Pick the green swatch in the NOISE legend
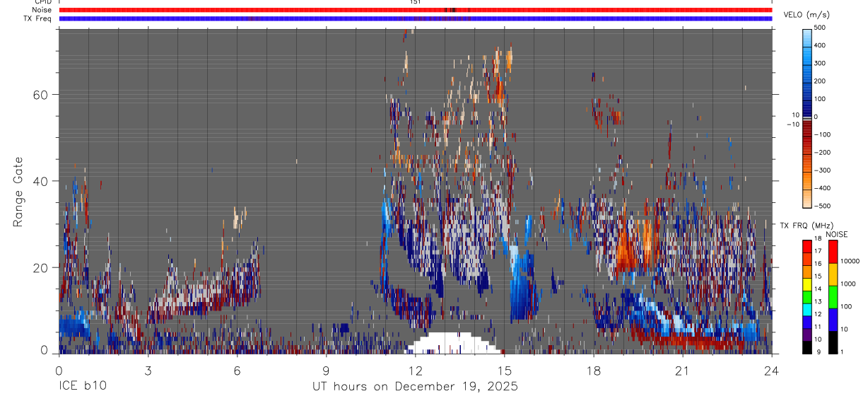Screen dimensions: 868x401 point(832,296)
